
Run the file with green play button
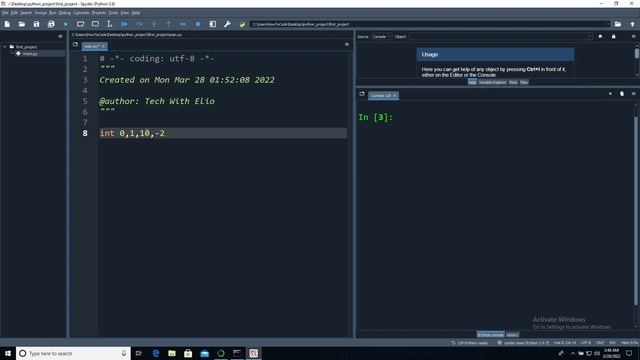(x=66, y=24)
